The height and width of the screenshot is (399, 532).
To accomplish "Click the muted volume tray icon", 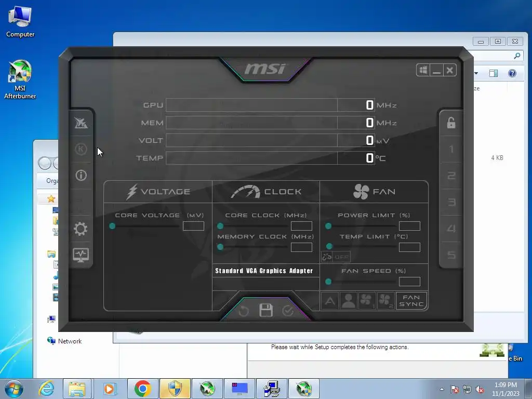I will pos(480,389).
